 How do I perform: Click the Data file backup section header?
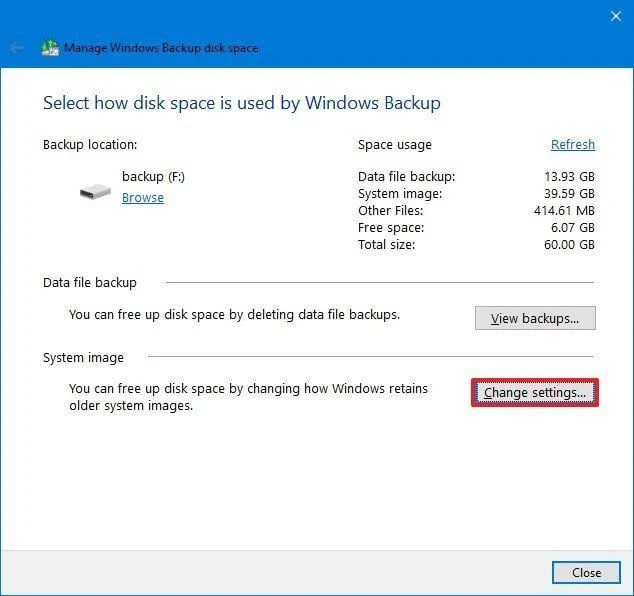point(89,283)
